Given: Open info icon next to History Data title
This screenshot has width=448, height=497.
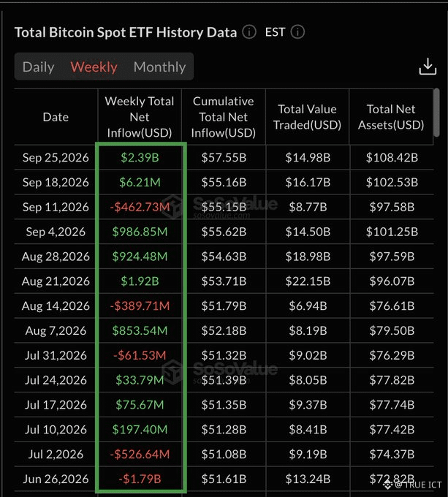Looking at the screenshot, I should tap(249, 32).
